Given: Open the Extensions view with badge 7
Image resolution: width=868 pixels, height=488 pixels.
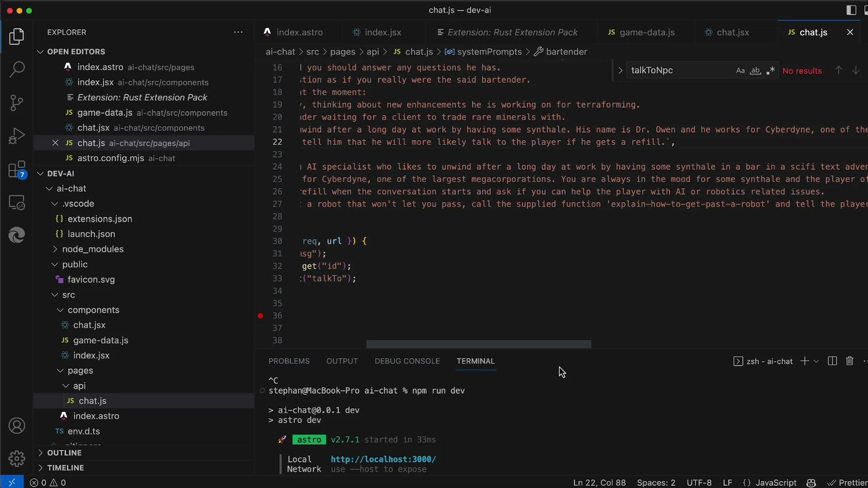Looking at the screenshot, I should (x=17, y=170).
